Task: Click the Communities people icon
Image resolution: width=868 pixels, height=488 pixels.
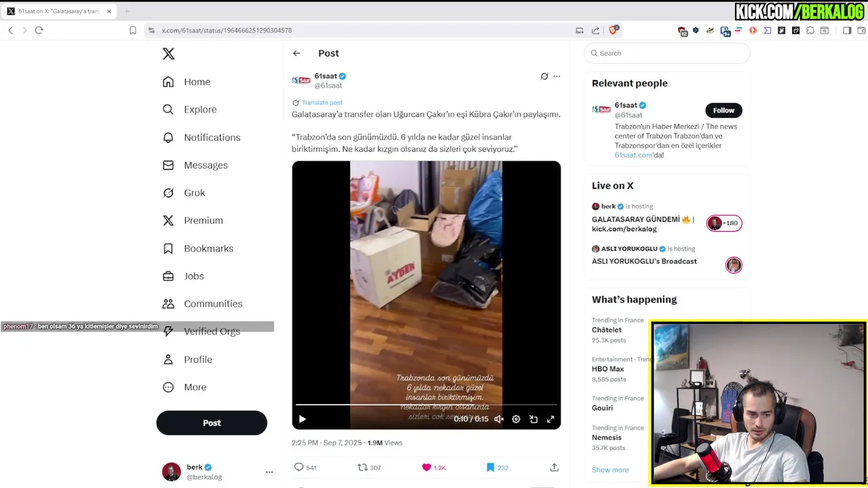Action: point(168,304)
